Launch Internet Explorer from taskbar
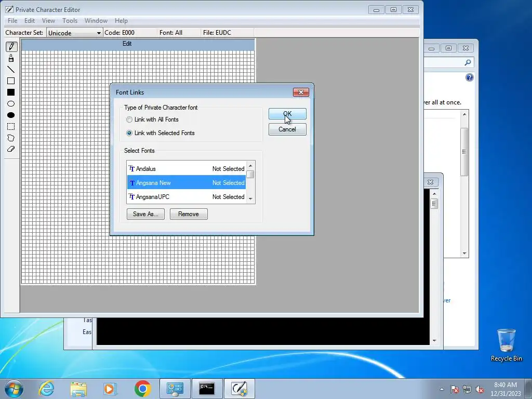Screen dimensions: 532x399 click(46, 389)
